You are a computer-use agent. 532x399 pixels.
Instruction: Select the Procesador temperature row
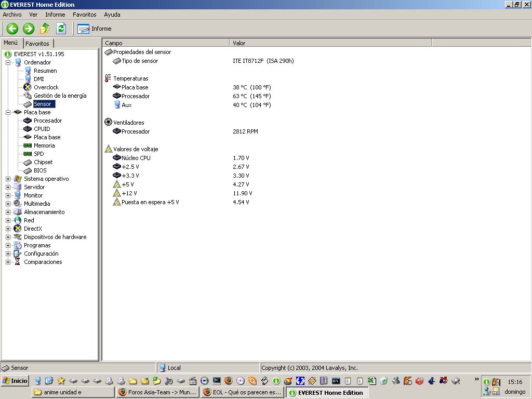point(136,96)
